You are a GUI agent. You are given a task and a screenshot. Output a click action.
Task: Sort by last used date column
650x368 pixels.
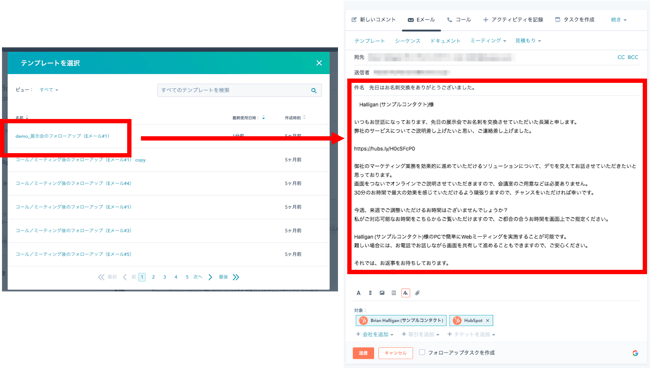(x=248, y=118)
